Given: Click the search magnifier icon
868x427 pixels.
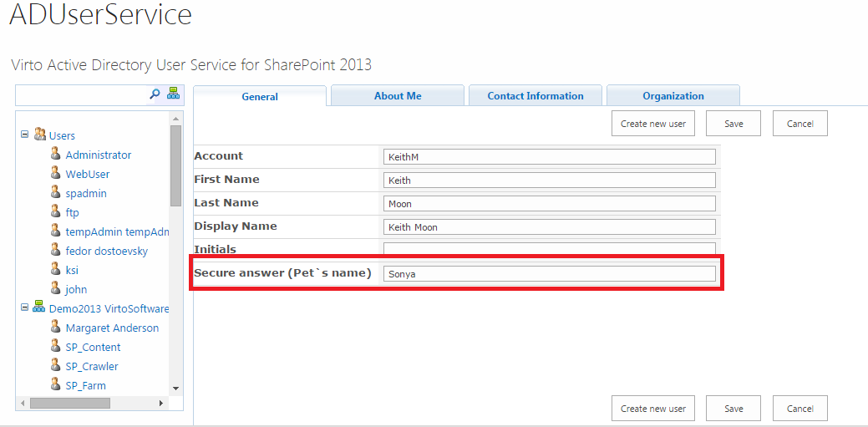Looking at the screenshot, I should click(x=155, y=94).
